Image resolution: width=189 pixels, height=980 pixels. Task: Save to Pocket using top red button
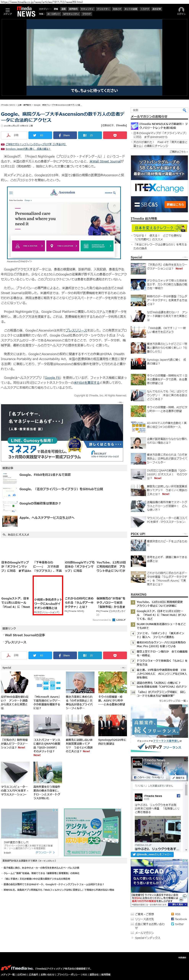click(x=115, y=135)
